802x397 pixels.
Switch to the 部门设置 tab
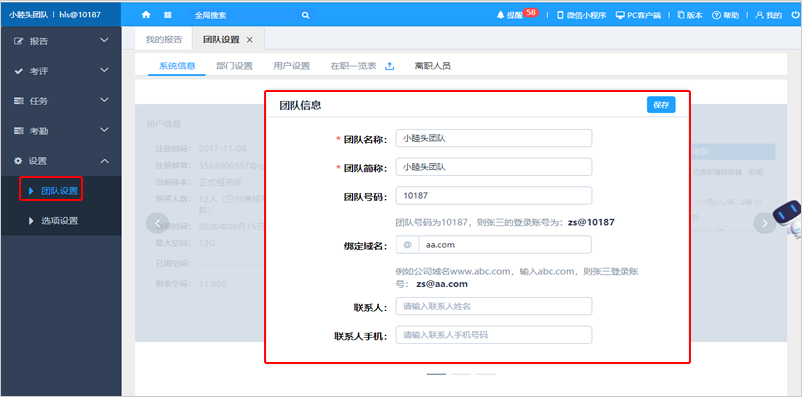tap(234, 66)
